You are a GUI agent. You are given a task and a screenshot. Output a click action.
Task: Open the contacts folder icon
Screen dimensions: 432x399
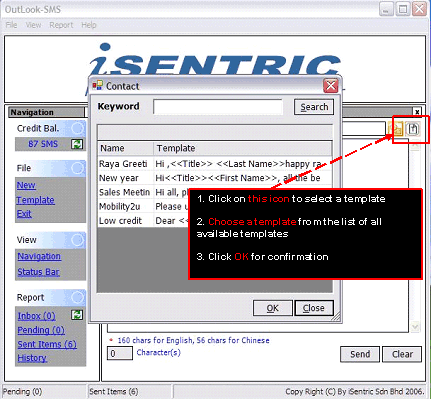tap(396, 129)
